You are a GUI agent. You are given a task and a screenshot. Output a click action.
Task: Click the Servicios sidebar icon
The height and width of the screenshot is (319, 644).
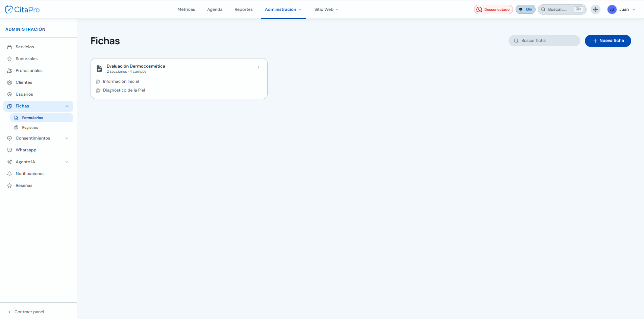tap(9, 47)
